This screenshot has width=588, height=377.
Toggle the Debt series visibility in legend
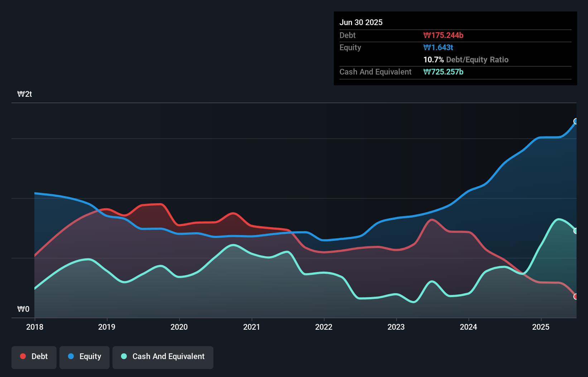point(34,356)
